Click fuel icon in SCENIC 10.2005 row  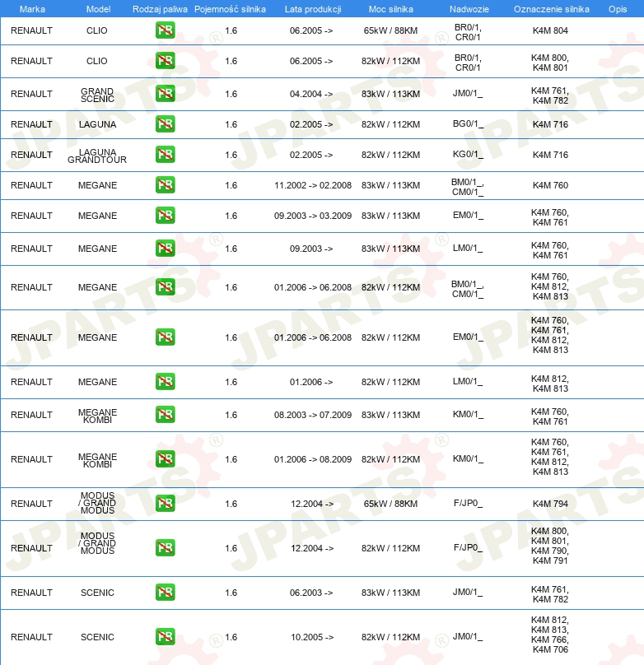[165, 637]
